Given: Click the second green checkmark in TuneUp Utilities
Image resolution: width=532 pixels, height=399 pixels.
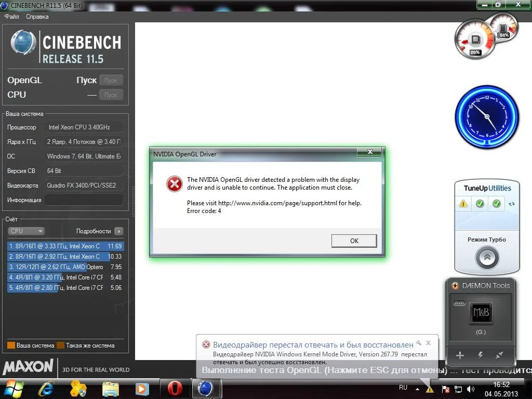Looking at the screenshot, I should (496, 204).
